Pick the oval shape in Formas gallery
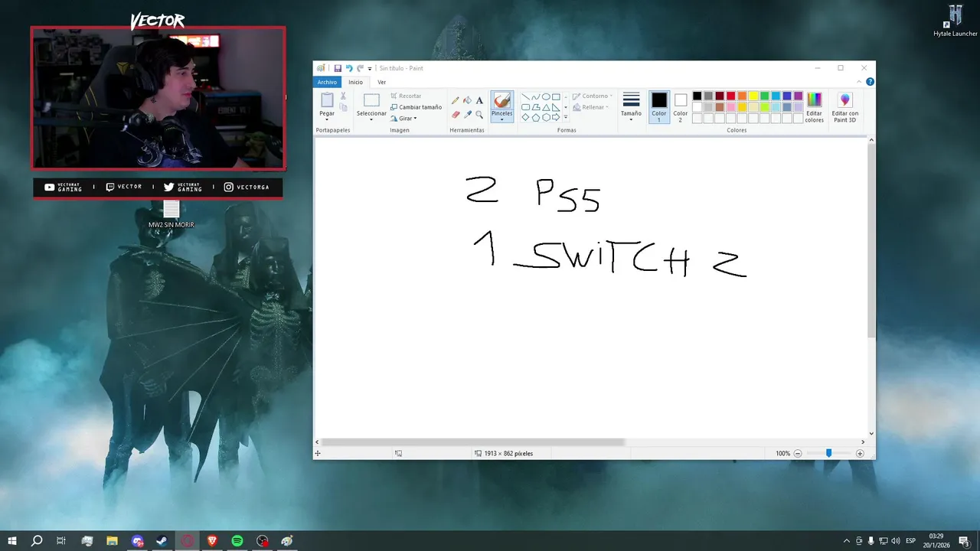 [x=546, y=97]
